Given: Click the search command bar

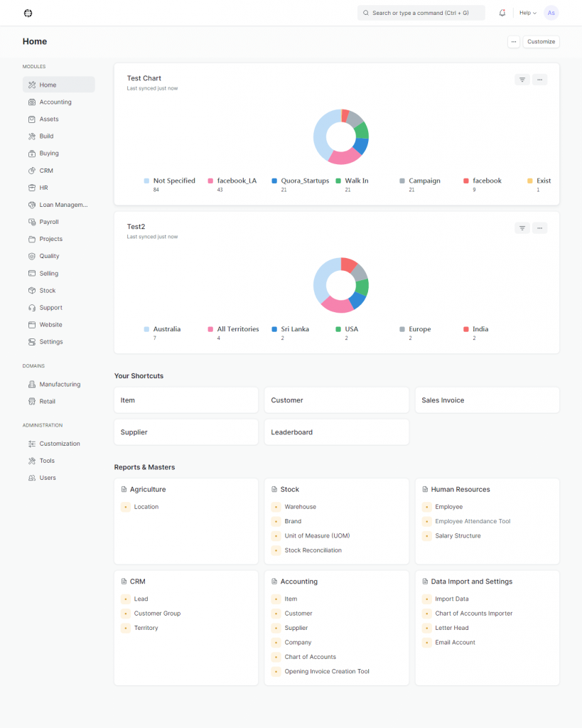Looking at the screenshot, I should click(x=421, y=12).
